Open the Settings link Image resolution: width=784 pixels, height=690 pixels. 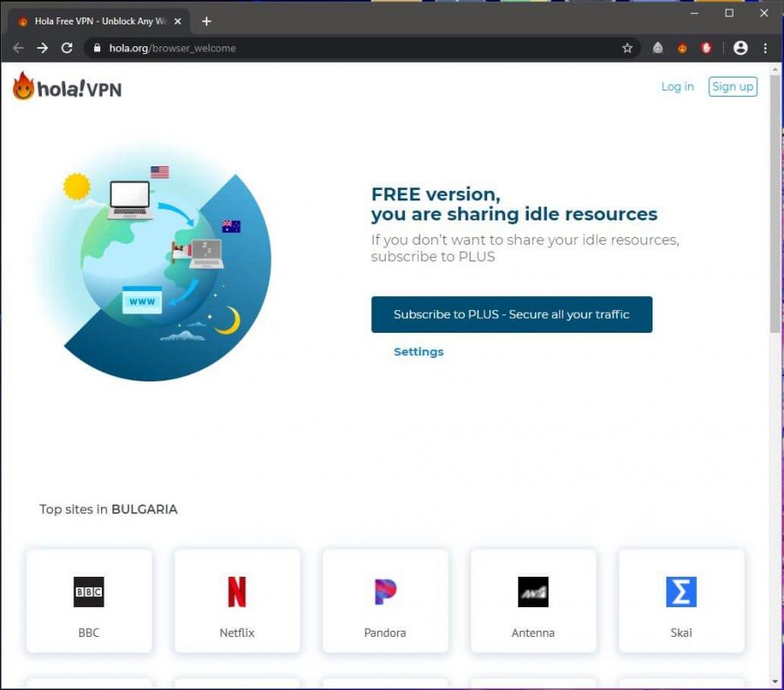[418, 352]
